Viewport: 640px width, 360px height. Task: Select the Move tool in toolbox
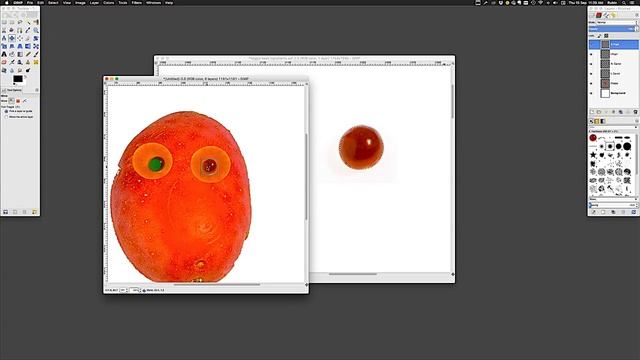pyautogui.click(x=12, y=38)
